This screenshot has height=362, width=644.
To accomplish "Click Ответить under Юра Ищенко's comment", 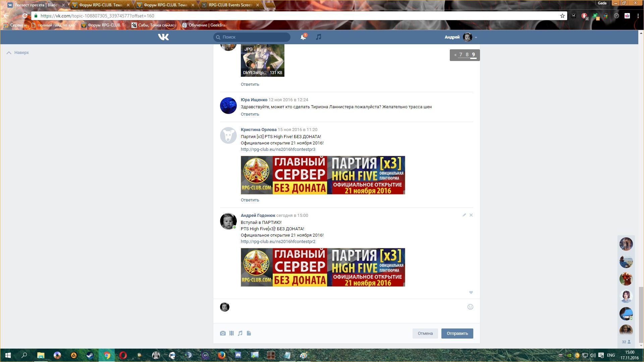I will click(250, 114).
